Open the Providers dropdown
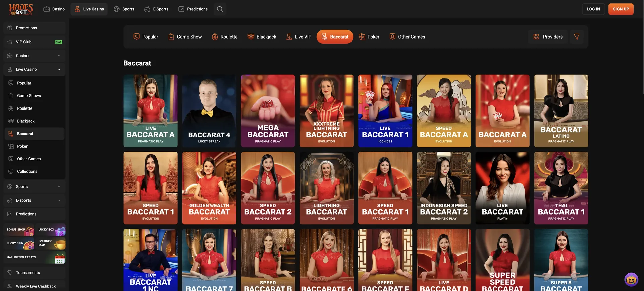The image size is (644, 291). pyautogui.click(x=548, y=37)
